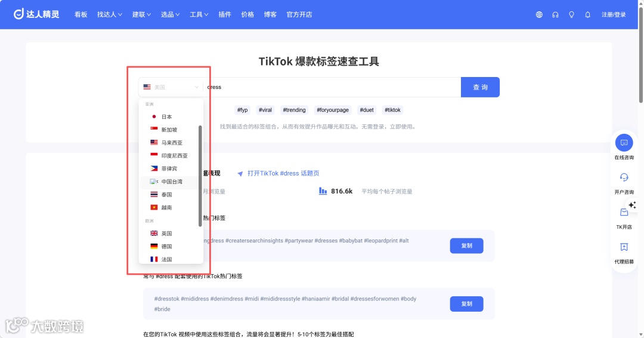Click the 开户咨询 sidebar icon
This screenshot has width=644, height=338.
pos(624,177)
